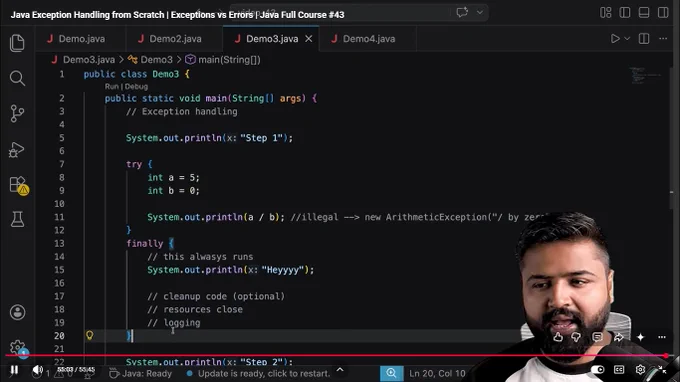Image resolution: width=680 pixels, height=382 pixels.
Task: Click 'int b = 0;' on line 9
Action: pyautogui.click(x=173, y=191)
